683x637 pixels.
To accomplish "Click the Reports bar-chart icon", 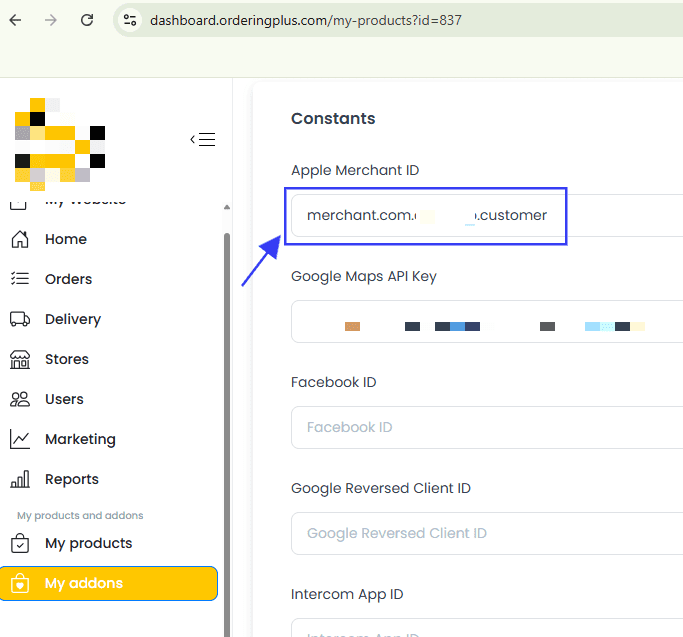I will (20, 479).
